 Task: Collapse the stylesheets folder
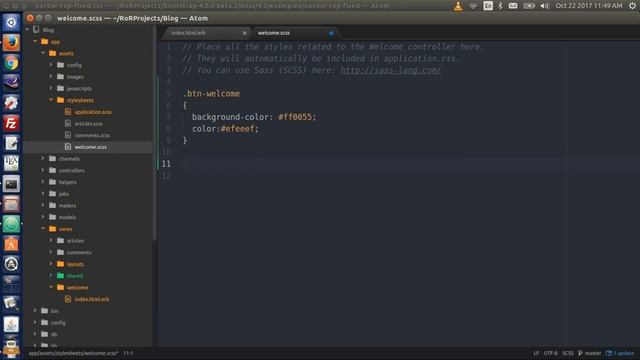(51, 100)
